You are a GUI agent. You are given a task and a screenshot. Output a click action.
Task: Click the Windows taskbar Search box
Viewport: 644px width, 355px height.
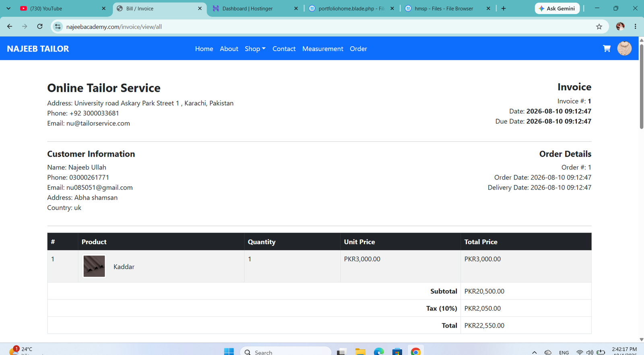286,352
